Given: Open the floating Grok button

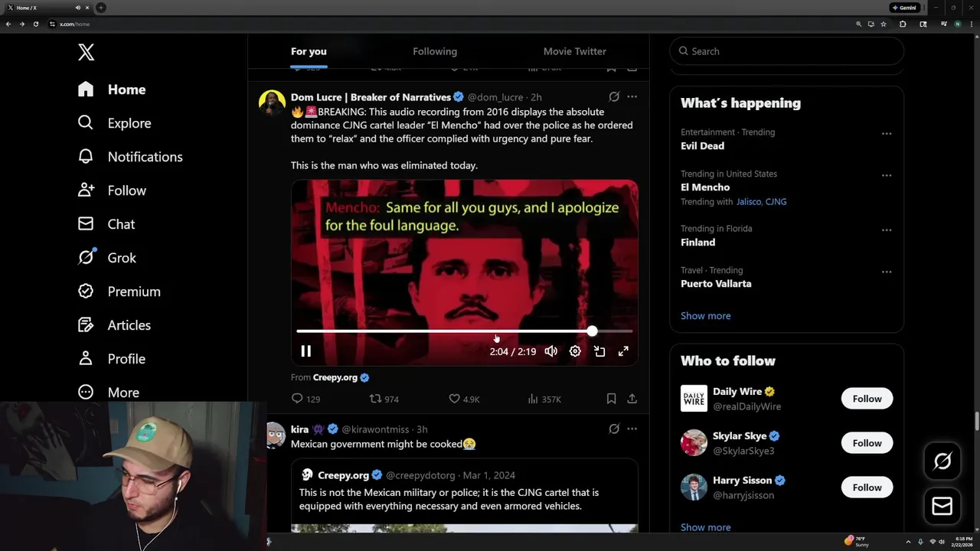Looking at the screenshot, I should click(x=942, y=461).
